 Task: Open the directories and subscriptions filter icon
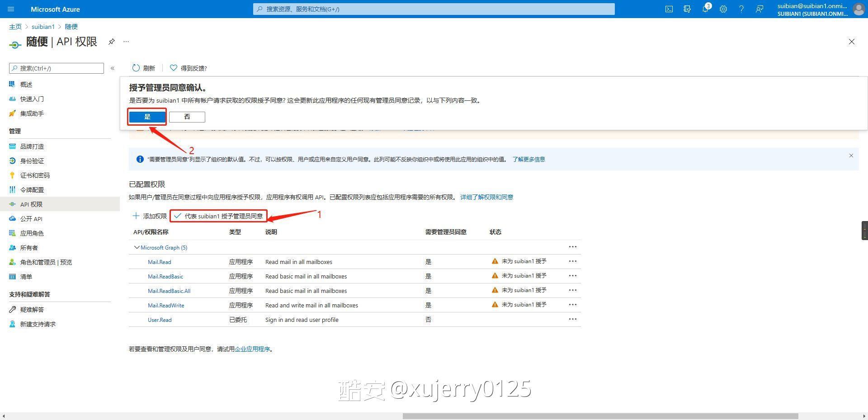(687, 9)
